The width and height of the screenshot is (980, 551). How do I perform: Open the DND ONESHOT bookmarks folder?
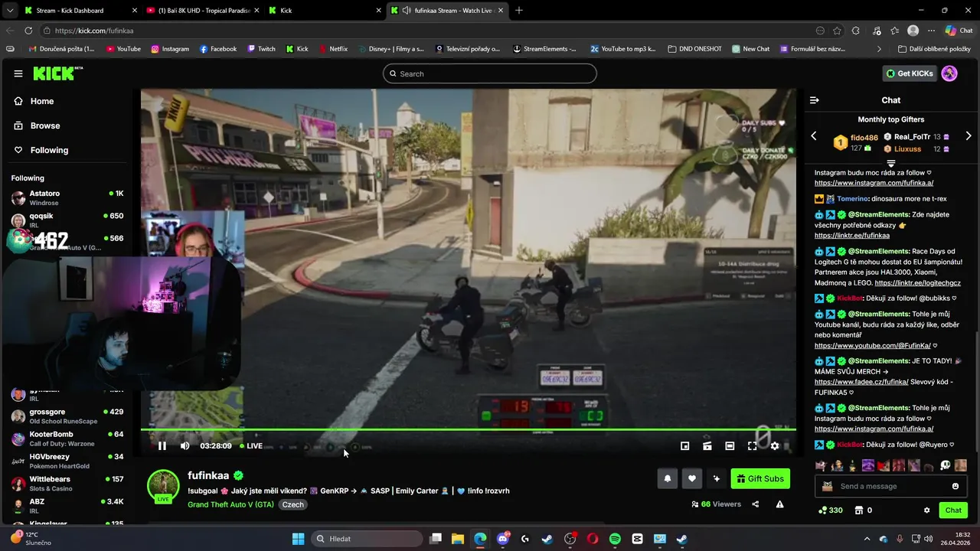694,49
